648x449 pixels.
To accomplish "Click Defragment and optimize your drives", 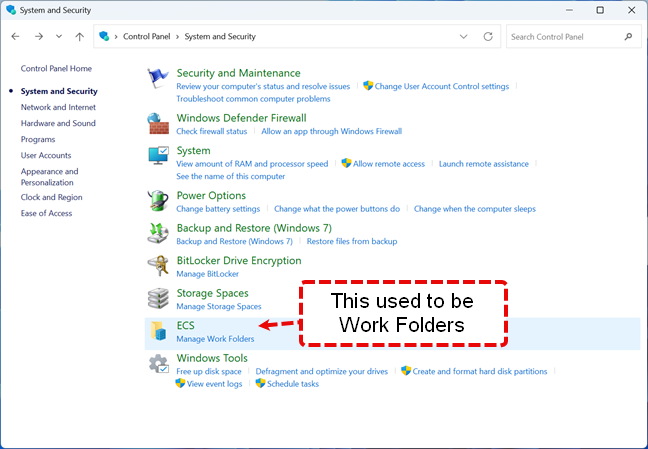I will (322, 371).
